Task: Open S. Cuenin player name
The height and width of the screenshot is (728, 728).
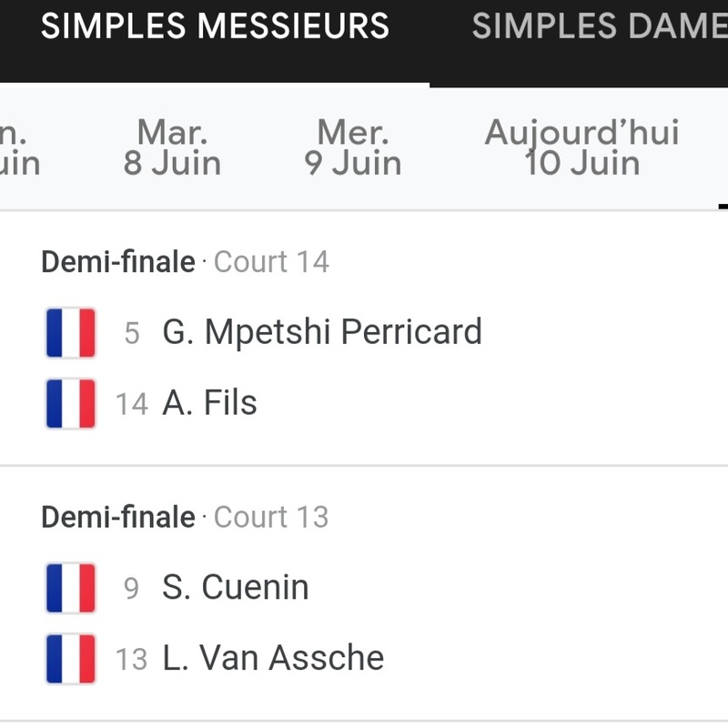Action: click(x=236, y=588)
